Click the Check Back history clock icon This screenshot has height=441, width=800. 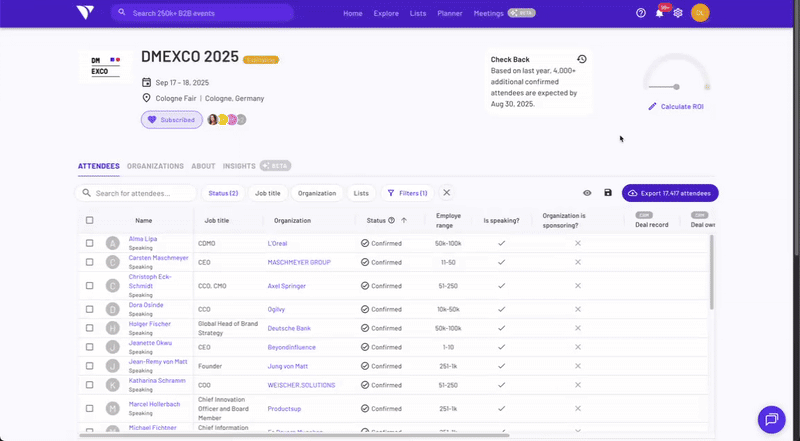pyautogui.click(x=582, y=59)
